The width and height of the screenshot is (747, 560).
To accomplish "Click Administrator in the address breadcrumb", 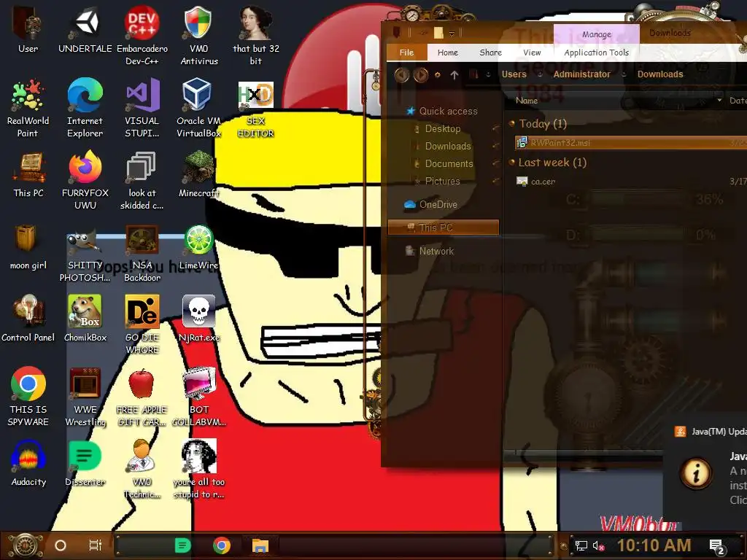I will tap(581, 74).
